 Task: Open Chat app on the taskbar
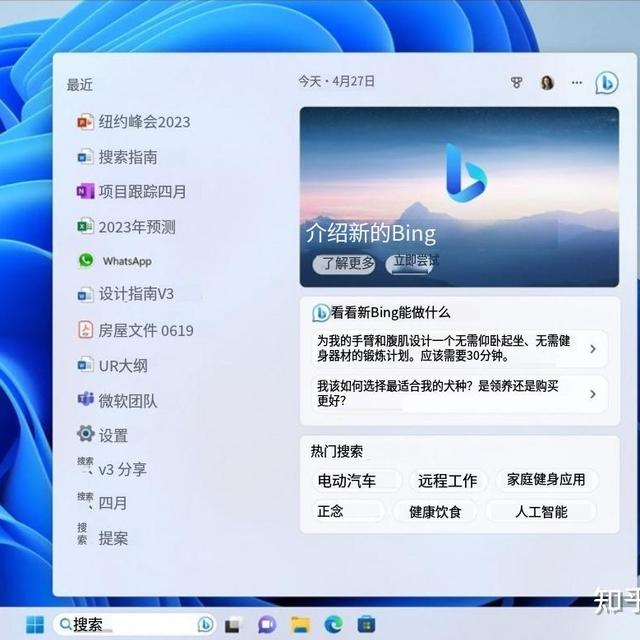pos(267,624)
